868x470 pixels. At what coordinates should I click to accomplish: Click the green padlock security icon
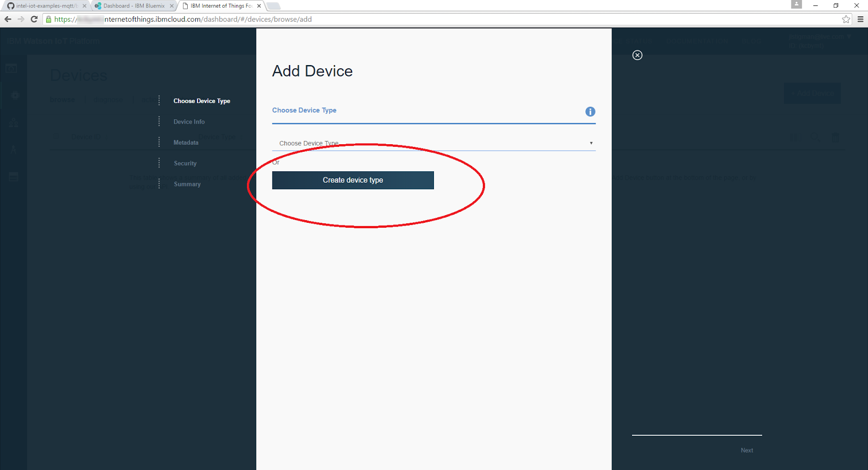49,19
